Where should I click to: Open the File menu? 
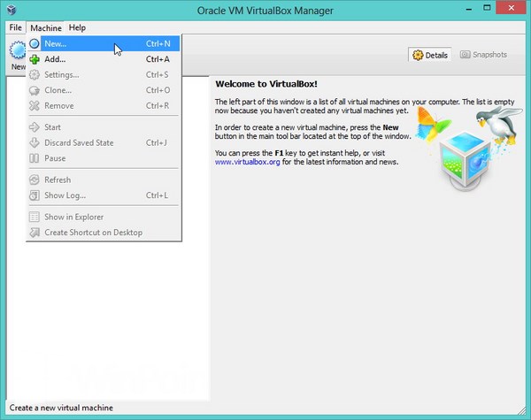16,27
